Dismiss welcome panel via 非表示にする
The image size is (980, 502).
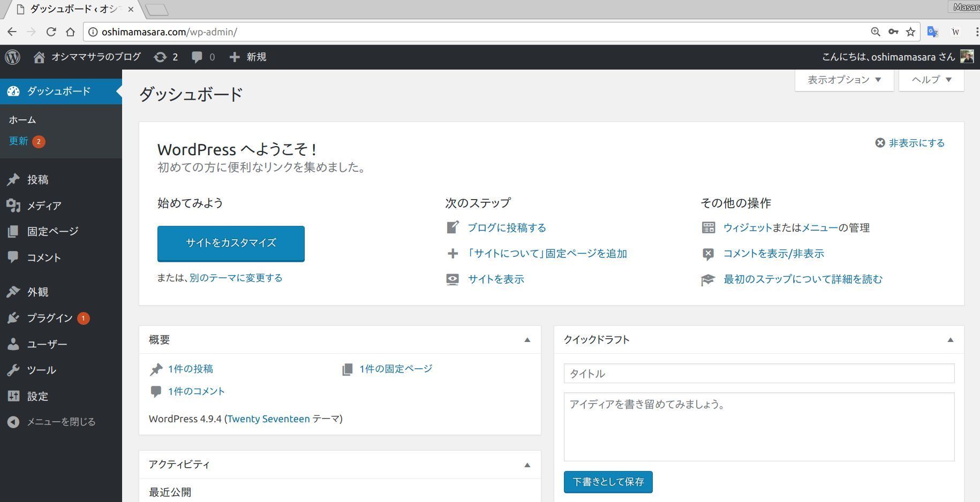tap(910, 143)
